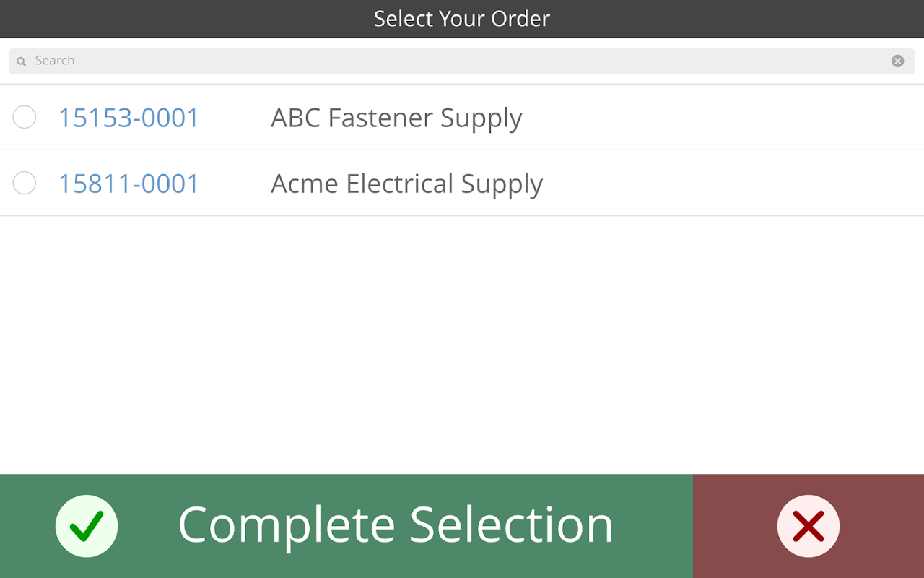The height and width of the screenshot is (578, 924).
Task: Select the radio button for order 15153-0001
Action: point(25,117)
